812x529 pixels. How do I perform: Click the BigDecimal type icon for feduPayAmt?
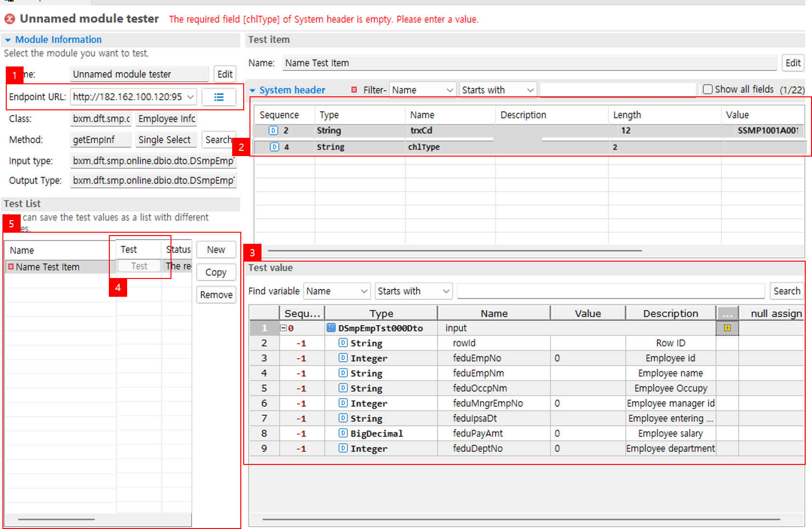pyautogui.click(x=343, y=433)
